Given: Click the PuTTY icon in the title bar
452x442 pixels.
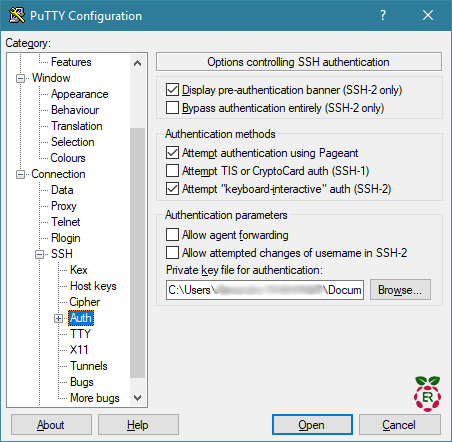Looking at the screenshot, I should [x=17, y=15].
